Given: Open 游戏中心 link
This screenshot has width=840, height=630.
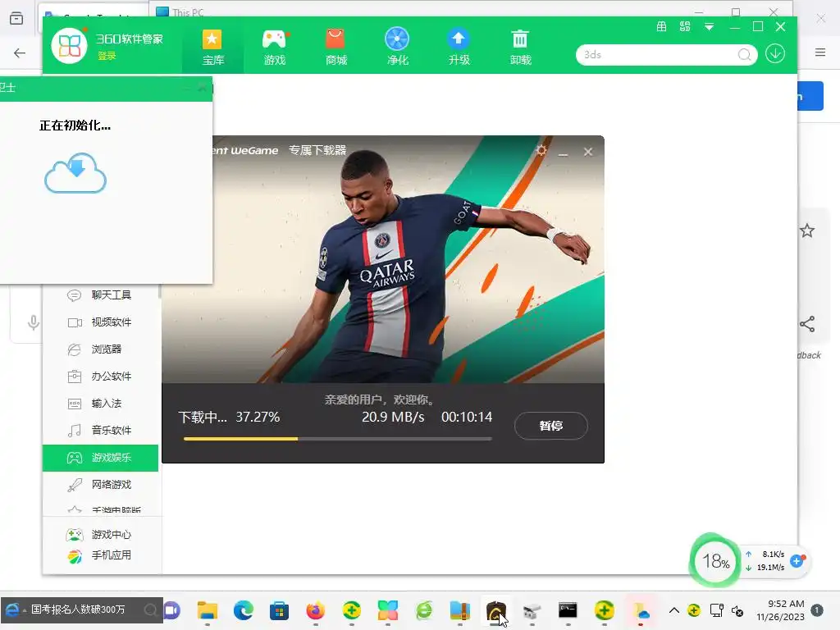Looking at the screenshot, I should point(99,535).
